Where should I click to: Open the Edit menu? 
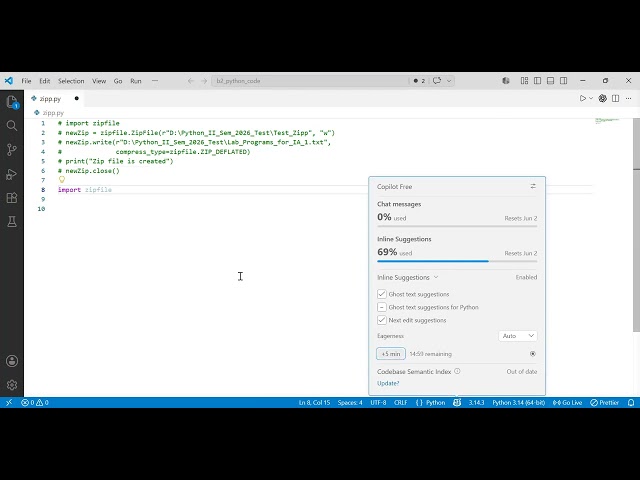click(44, 81)
